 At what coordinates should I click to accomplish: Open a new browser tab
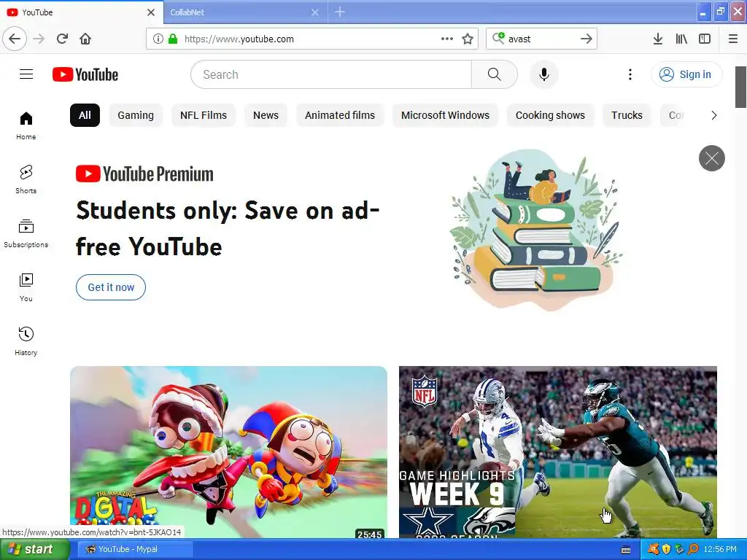pos(340,12)
